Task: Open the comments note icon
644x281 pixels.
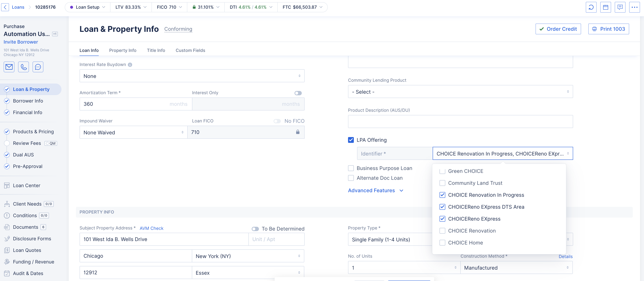Action: (620, 7)
